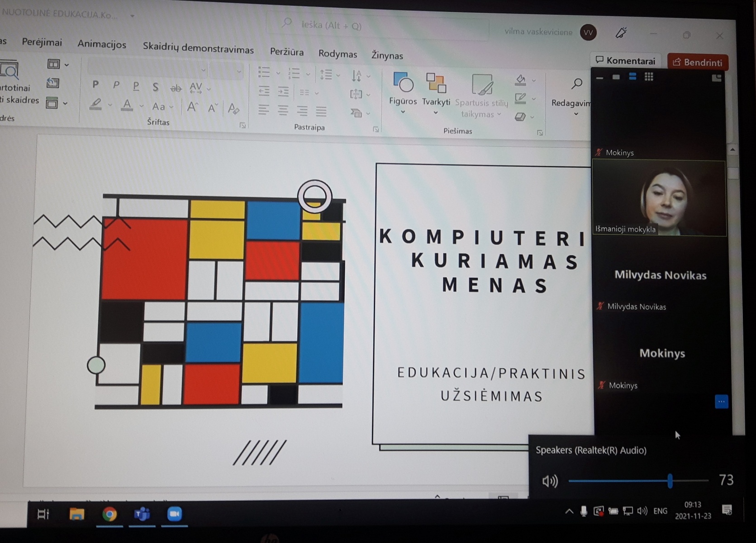Decrease list indent level
Viewport: 756px width, 543px height.
pos(264,91)
